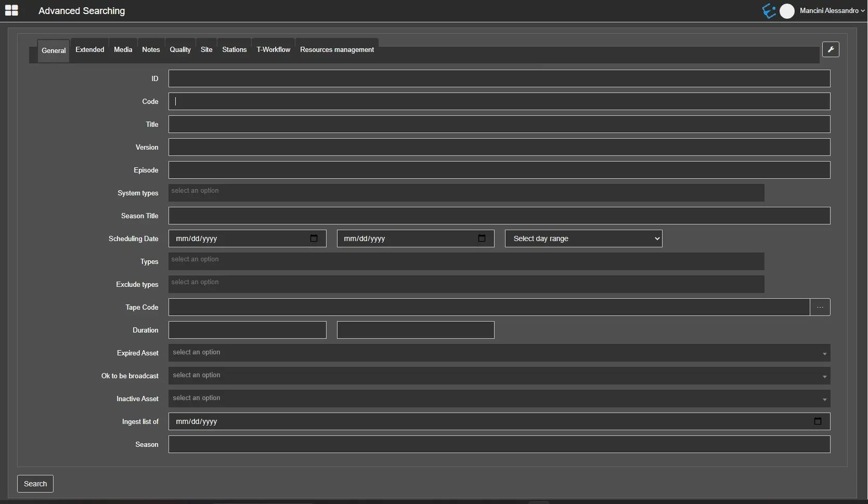Image resolution: width=868 pixels, height=504 pixels.
Task: Switch to the T-Workflow tab
Action: pos(273,50)
